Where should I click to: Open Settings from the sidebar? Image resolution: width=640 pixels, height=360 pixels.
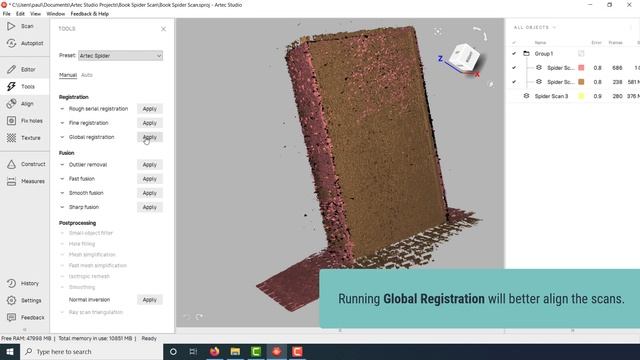coord(24,300)
